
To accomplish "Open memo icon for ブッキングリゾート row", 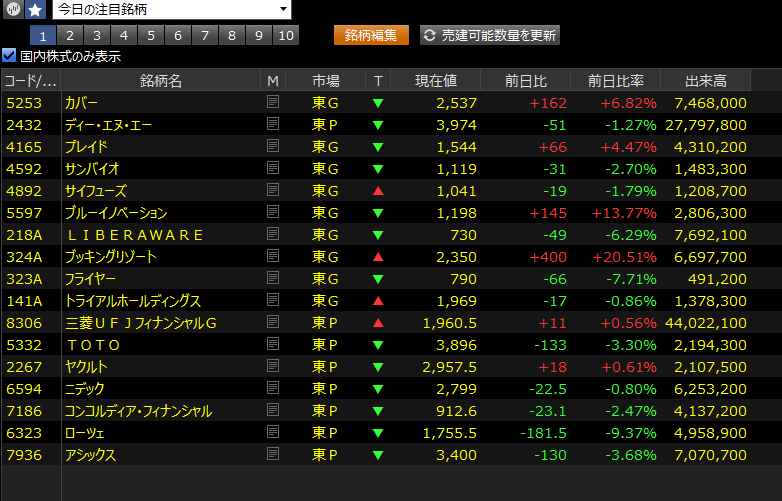I will [273, 256].
